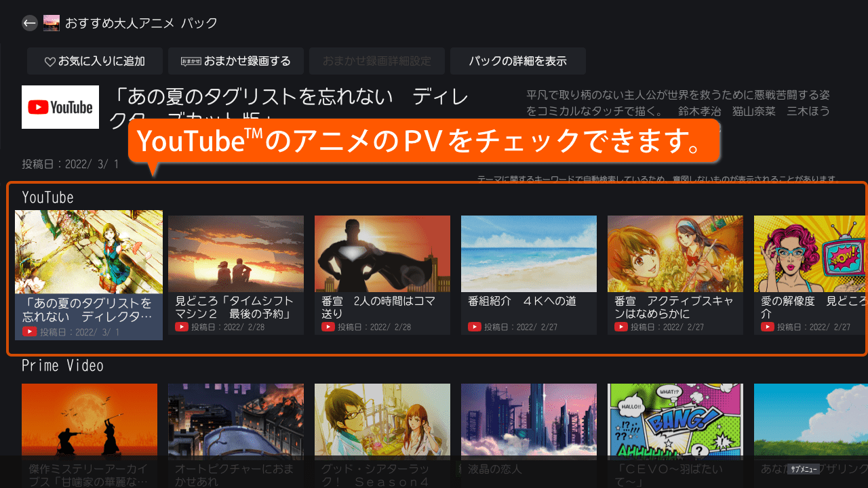The image size is (868, 488).
Task: Click the おまかせ icon on the recording button
Action: click(191, 62)
